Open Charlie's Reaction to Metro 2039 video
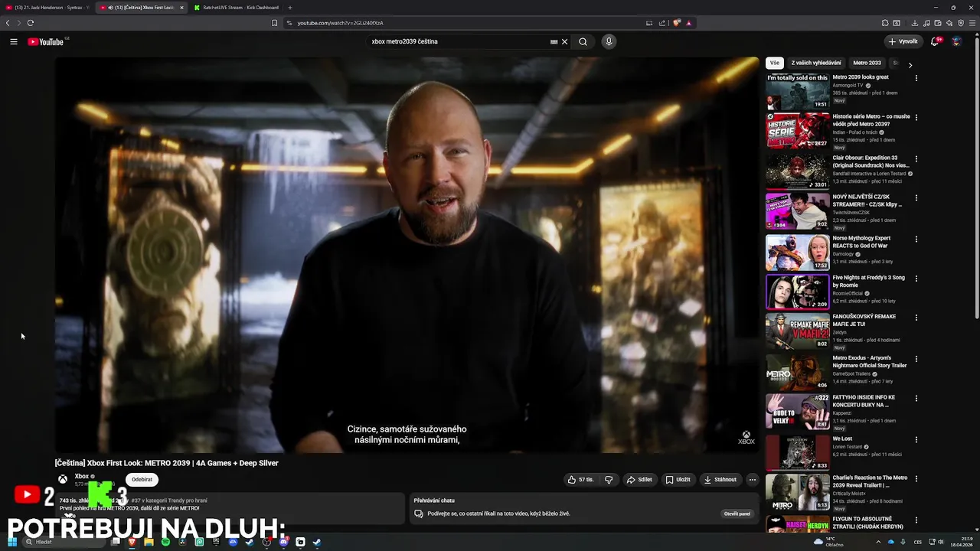 [x=871, y=481]
